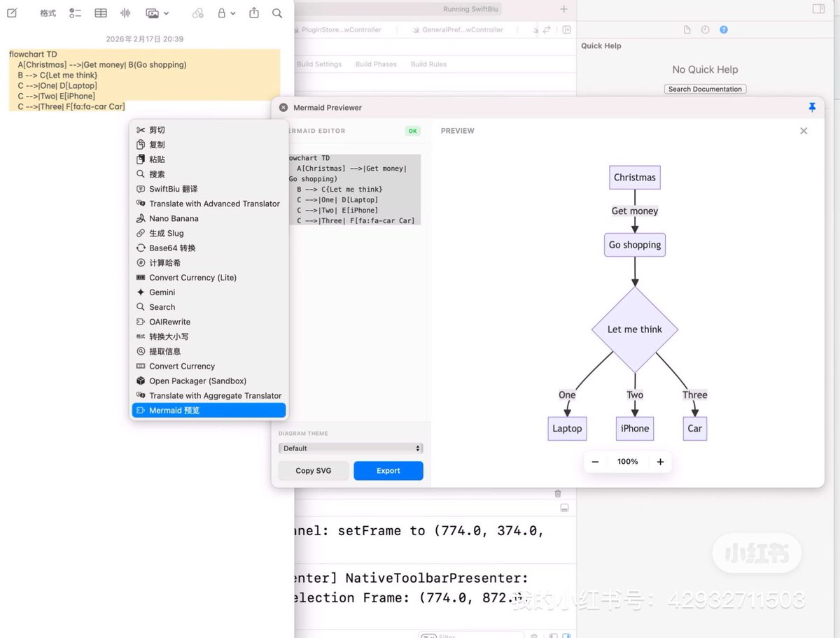Screen dimensions: 840x638
Task: Insert a checklist using the toolbar icon
Action: pyautogui.click(x=76, y=13)
